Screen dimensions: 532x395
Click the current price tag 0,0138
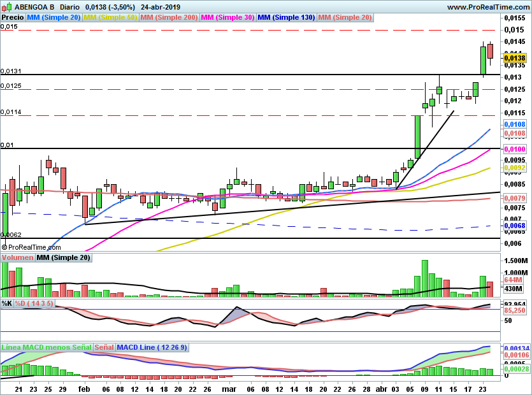(x=515, y=58)
